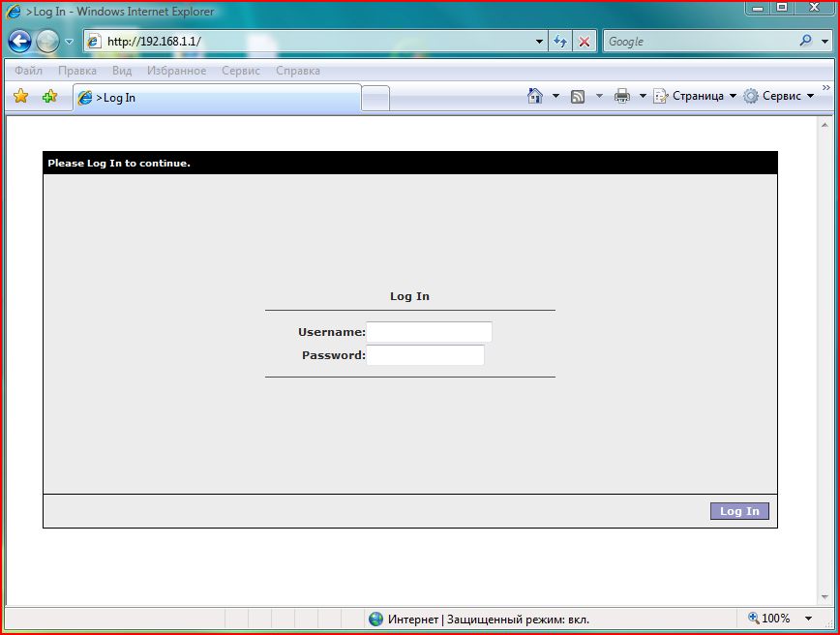840x635 pixels.
Task: Click the Home page icon
Action: pos(534,96)
